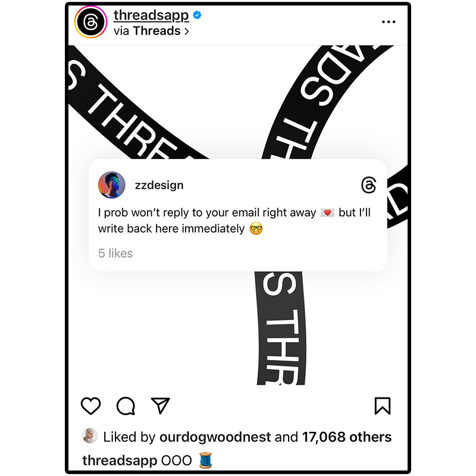
Task: Click the blue verified badge
Action: [x=197, y=15]
